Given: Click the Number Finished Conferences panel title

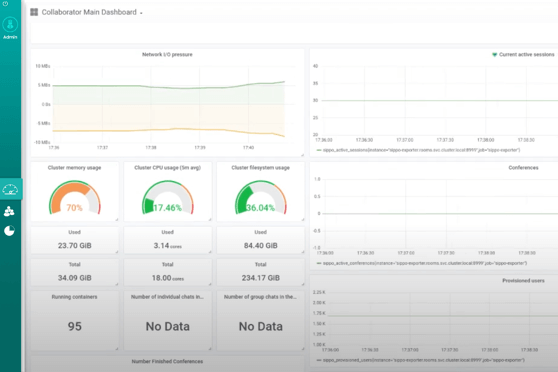Looking at the screenshot, I should tap(167, 361).
